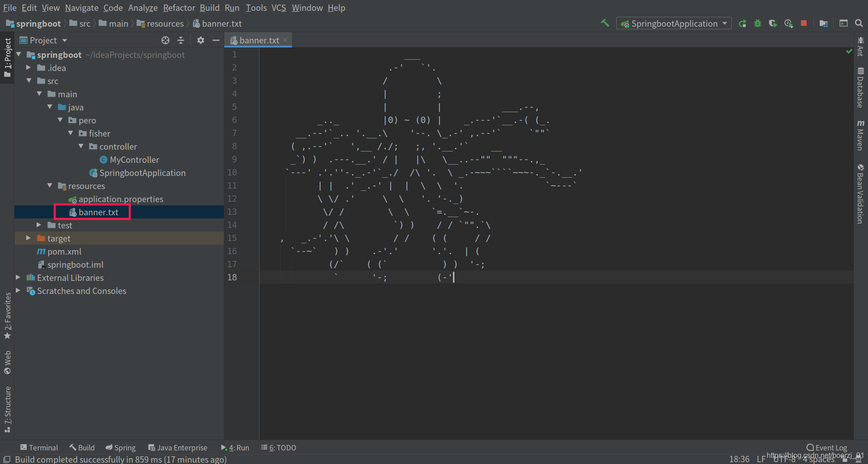This screenshot has width=868, height=464.
Task: Click the resources breadcrumb in the navigation bar
Action: click(160, 24)
